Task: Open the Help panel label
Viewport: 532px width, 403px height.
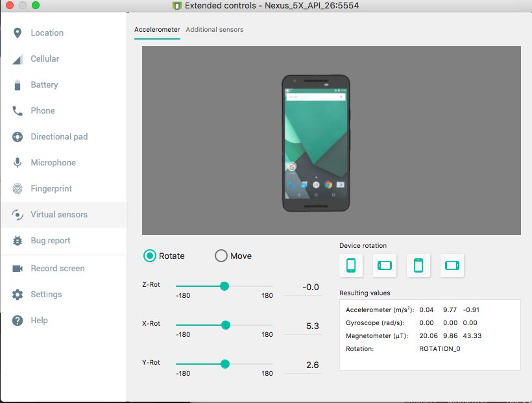Action: coord(39,320)
